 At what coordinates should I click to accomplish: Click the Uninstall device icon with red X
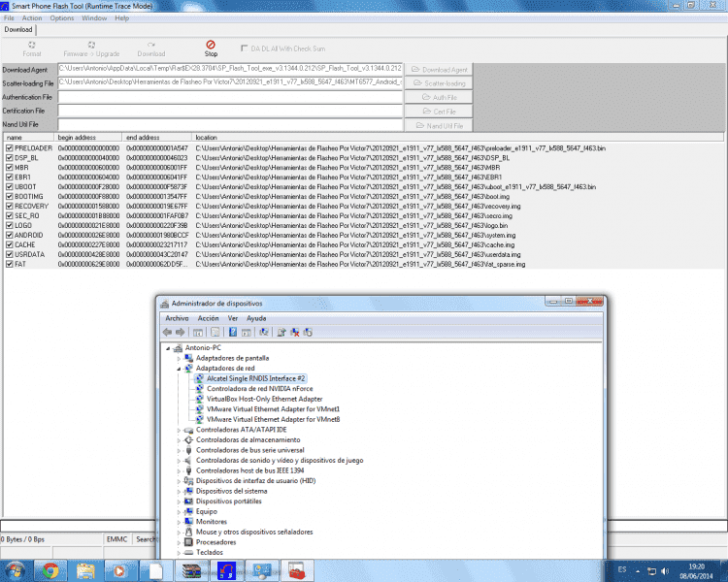pyautogui.click(x=294, y=333)
